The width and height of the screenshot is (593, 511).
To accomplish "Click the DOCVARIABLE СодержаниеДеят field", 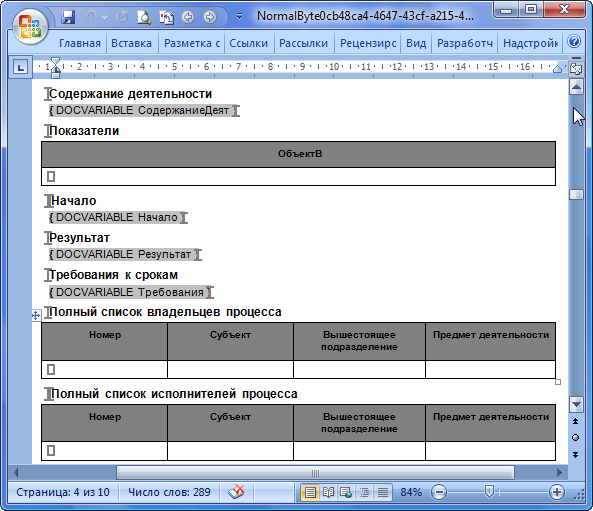I will pos(144,110).
